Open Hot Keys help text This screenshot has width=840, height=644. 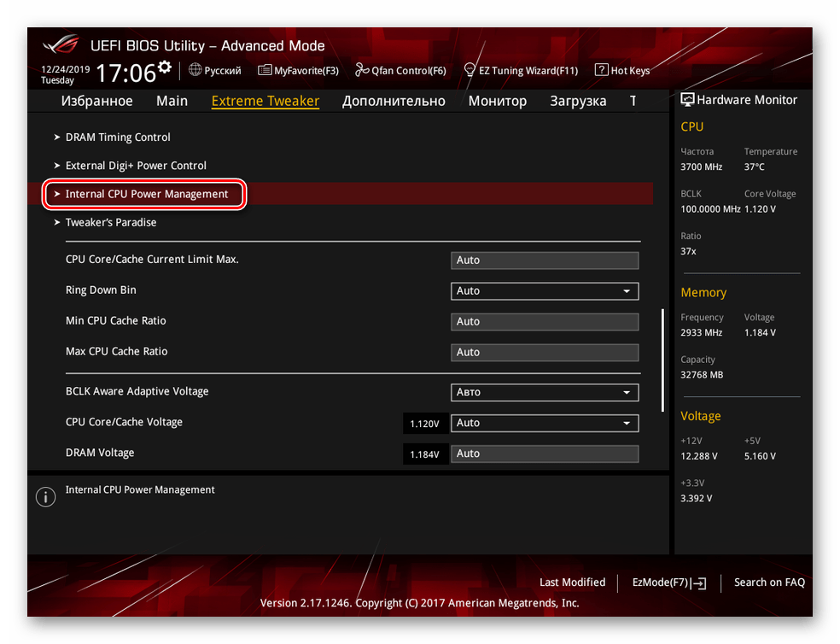[x=630, y=71]
